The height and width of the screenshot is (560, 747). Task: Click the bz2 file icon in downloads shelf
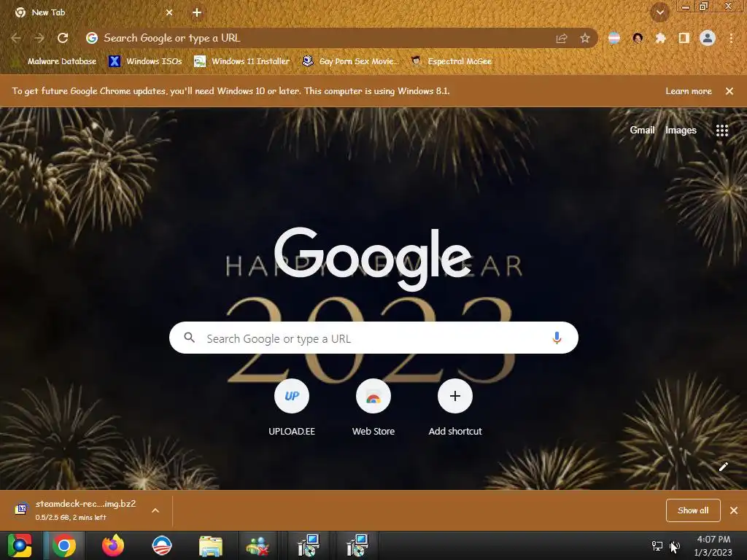20,510
